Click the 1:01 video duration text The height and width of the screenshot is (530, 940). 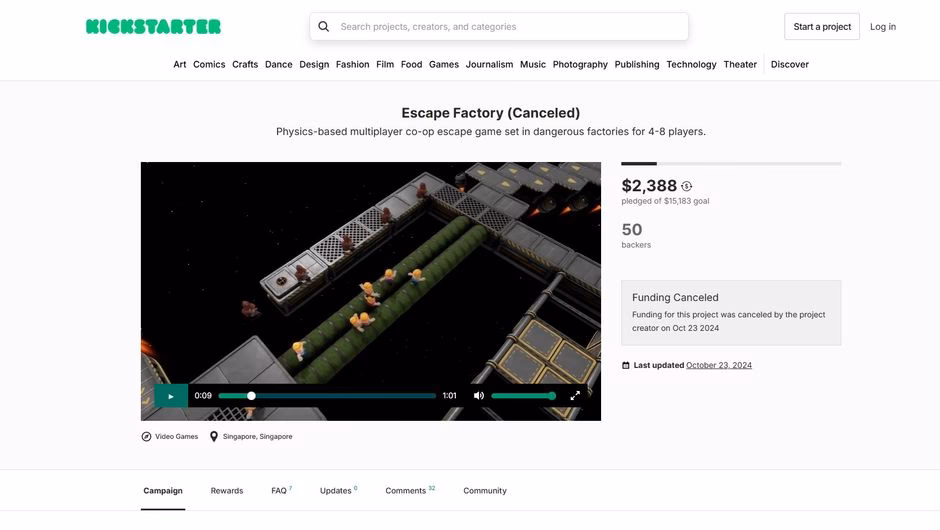click(x=450, y=396)
